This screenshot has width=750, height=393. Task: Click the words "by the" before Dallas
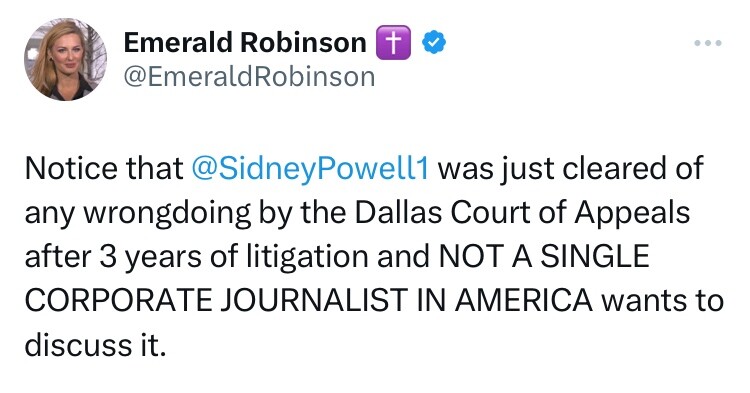point(302,212)
